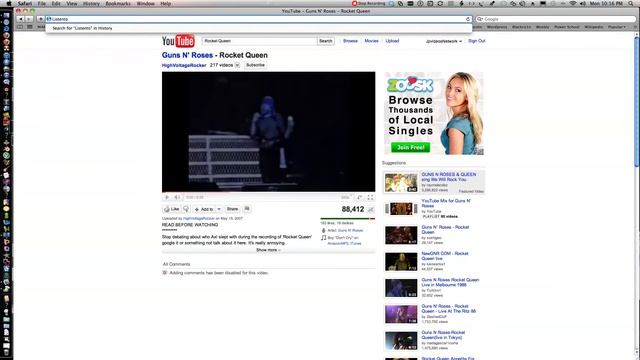The width and height of the screenshot is (640, 360).
Task: Dislike this video
Action: tap(186, 209)
